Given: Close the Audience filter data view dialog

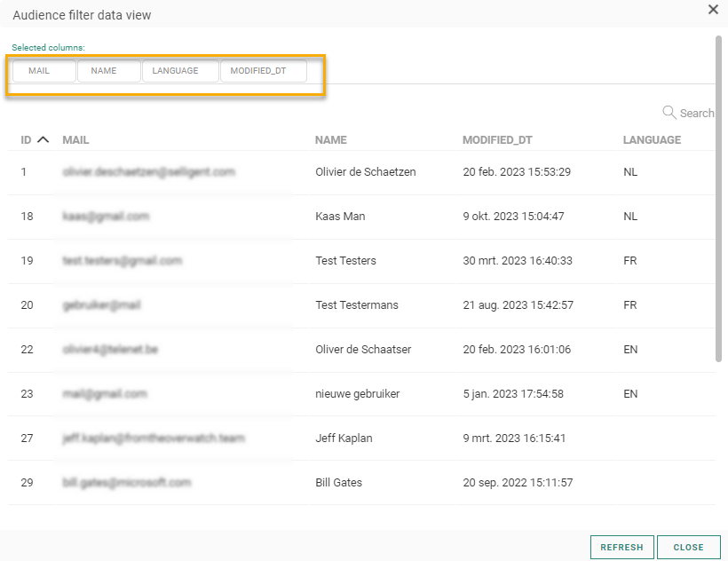Looking at the screenshot, I should pos(713,10).
